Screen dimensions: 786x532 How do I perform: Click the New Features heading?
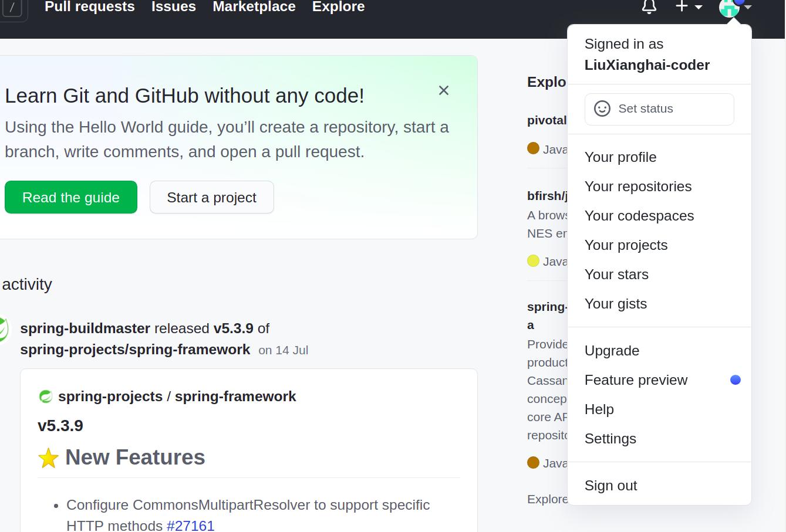click(135, 458)
